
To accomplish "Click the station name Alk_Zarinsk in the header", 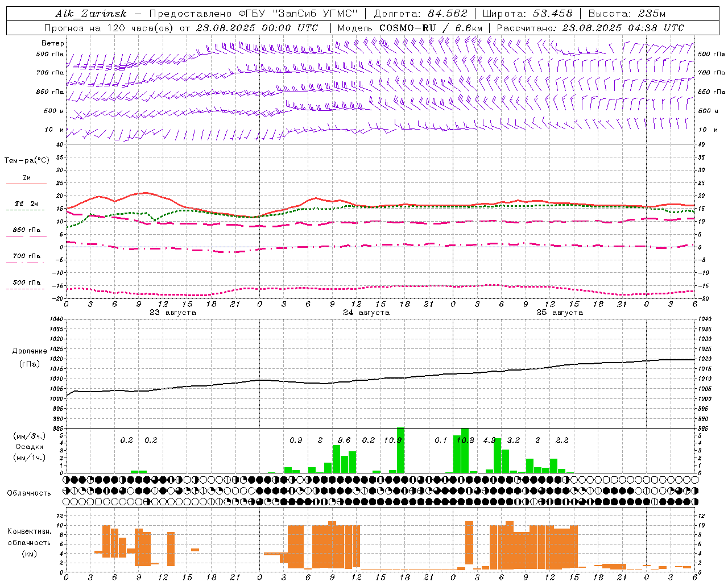I will [91, 14].
